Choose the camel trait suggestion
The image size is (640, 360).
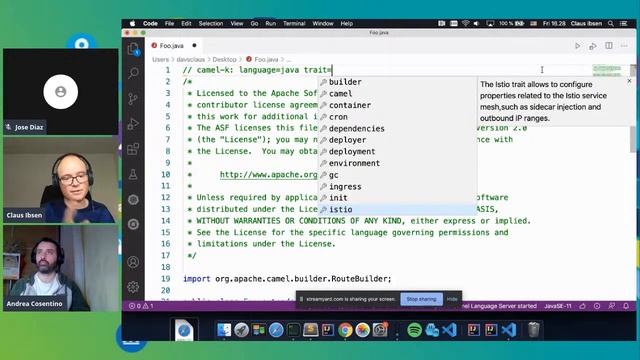coord(397,93)
